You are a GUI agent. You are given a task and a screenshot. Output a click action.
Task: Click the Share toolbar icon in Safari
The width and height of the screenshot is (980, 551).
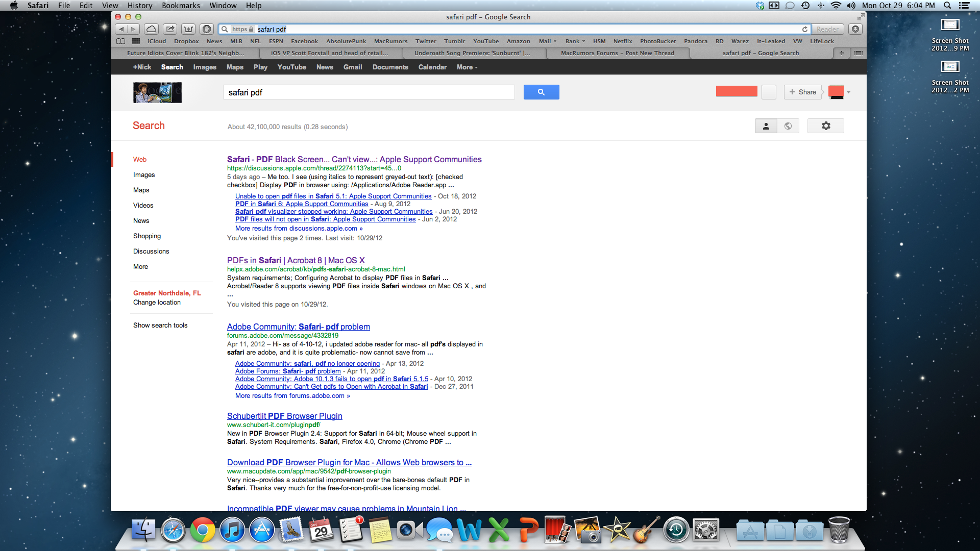coord(170,29)
